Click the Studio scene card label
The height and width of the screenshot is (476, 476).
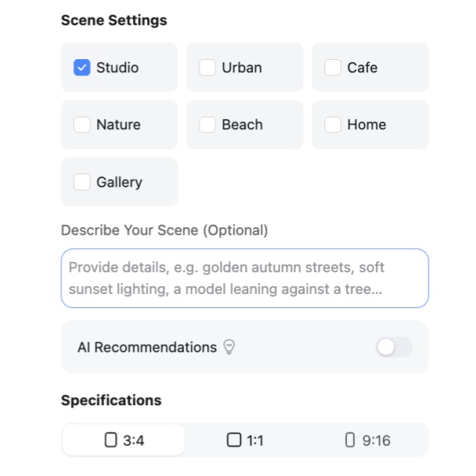[x=117, y=68]
